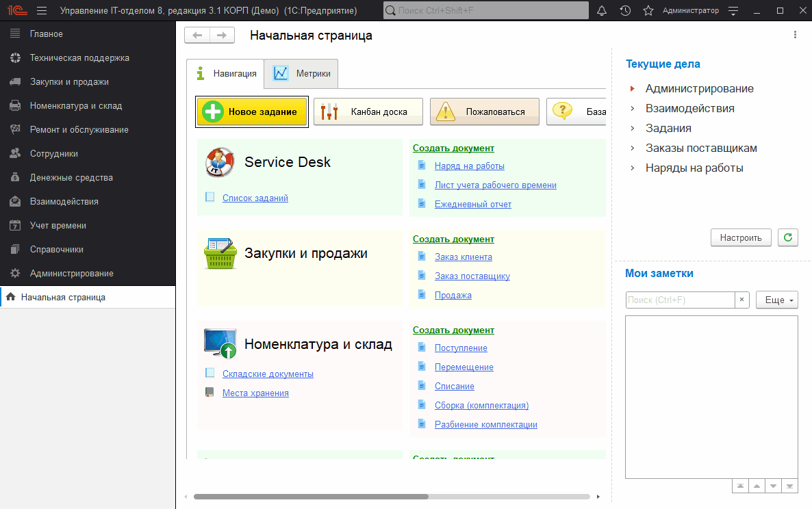Open the Еще dropdown in Мои заметки
The height and width of the screenshot is (509, 812).
click(776, 300)
